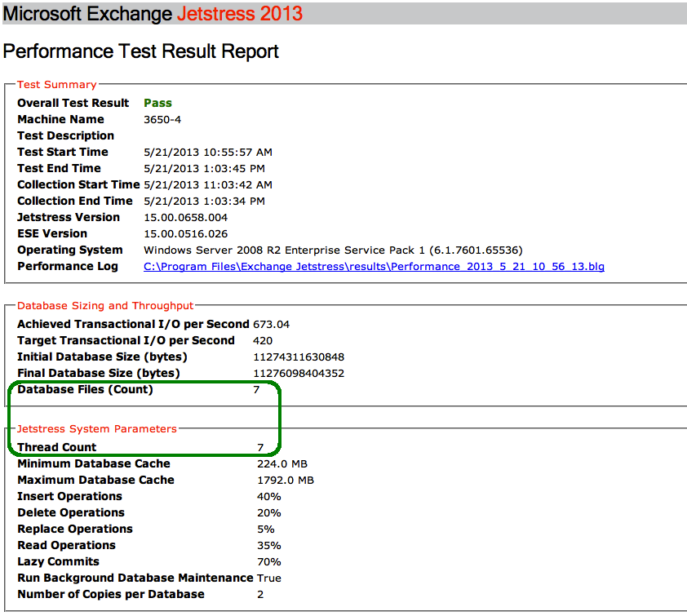Screen dimensions: 687x616
Task: Click the Microsoft Exchange Jetstress 2013 banner
Action: coord(153,14)
